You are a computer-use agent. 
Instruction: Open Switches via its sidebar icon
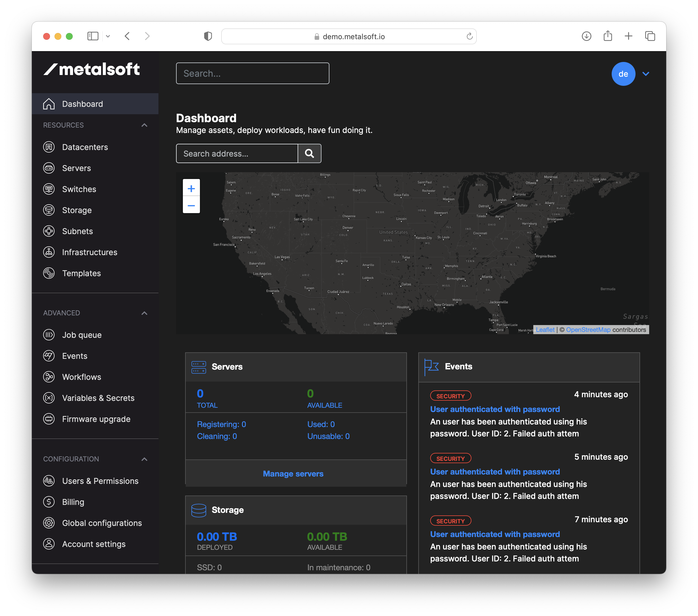49,189
